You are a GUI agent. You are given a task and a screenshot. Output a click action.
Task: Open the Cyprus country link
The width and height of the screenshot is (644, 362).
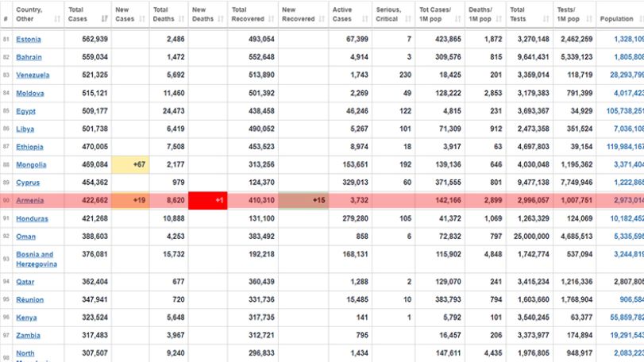click(x=28, y=183)
